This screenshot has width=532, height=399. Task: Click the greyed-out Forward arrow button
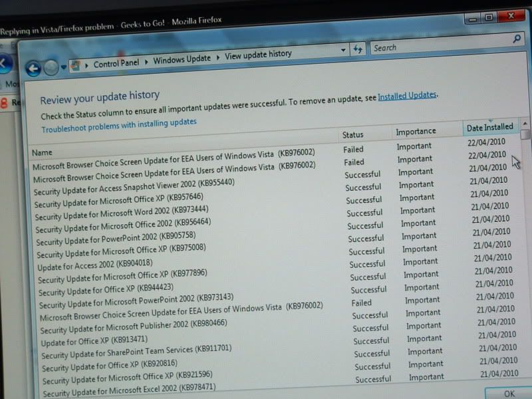tap(51, 68)
